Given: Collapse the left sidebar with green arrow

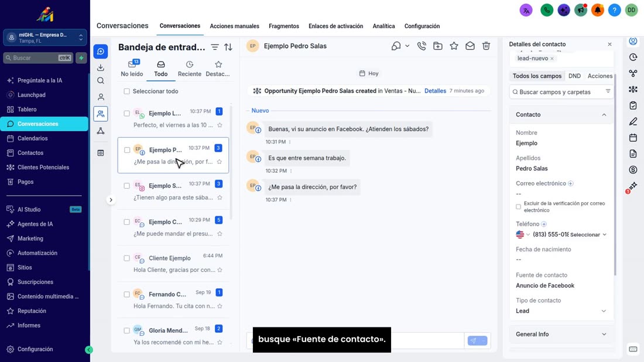Looking at the screenshot, I should click(89, 350).
